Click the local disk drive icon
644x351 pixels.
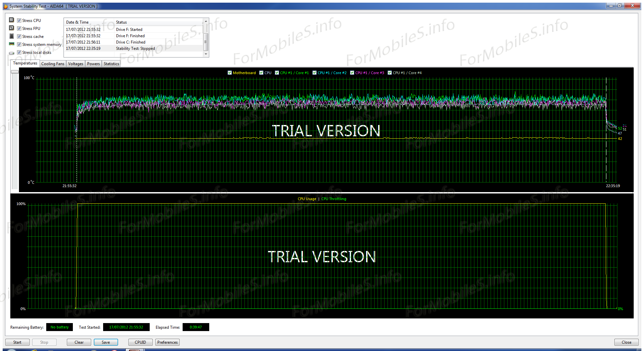[x=12, y=53]
